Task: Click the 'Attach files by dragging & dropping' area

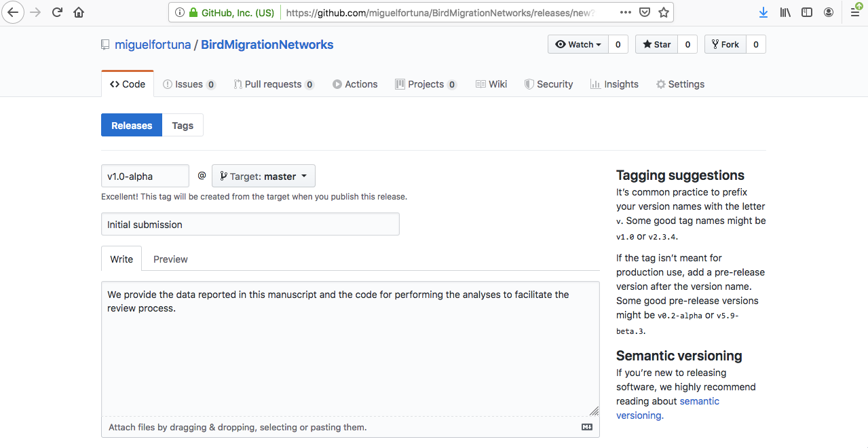Action: click(x=350, y=427)
